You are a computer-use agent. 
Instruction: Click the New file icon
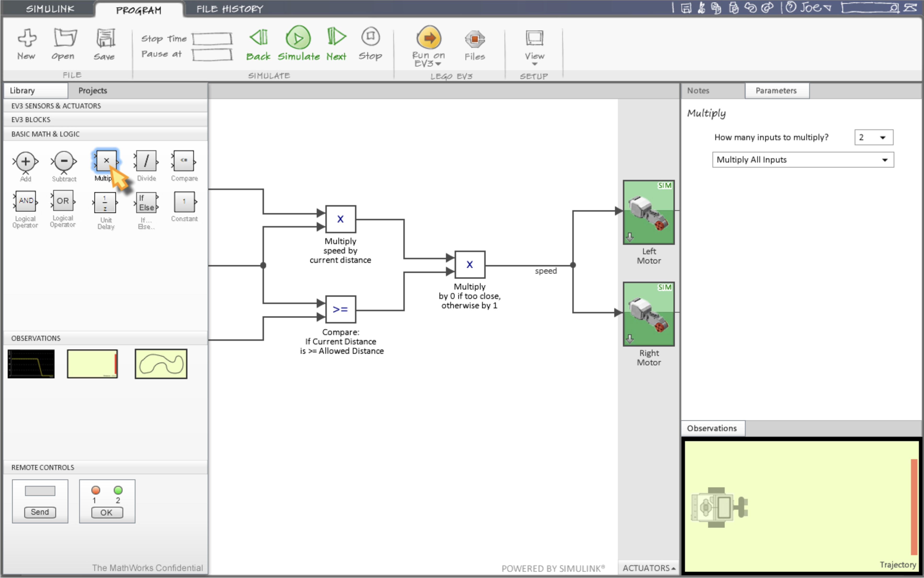27,38
